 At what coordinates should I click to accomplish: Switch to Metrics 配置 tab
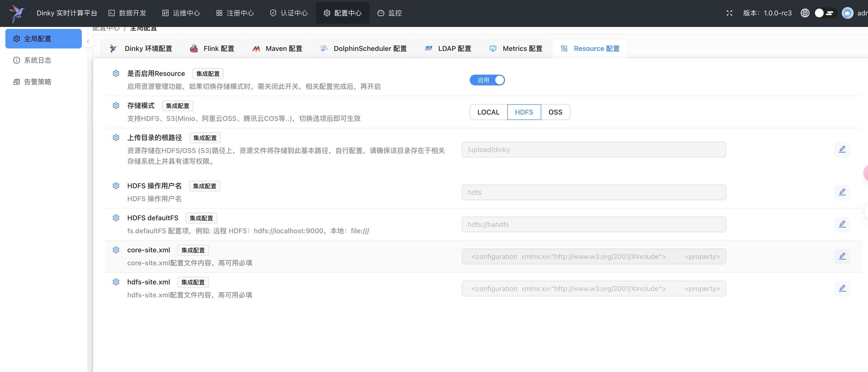coord(516,48)
